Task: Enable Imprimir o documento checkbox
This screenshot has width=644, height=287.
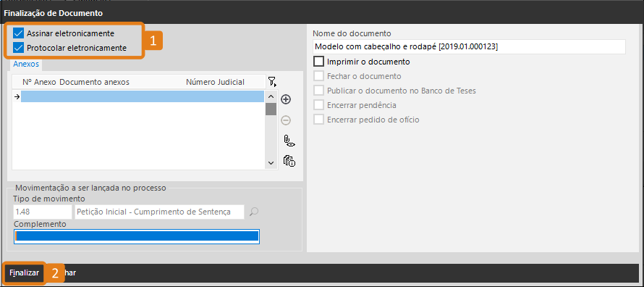Action: tap(318, 62)
